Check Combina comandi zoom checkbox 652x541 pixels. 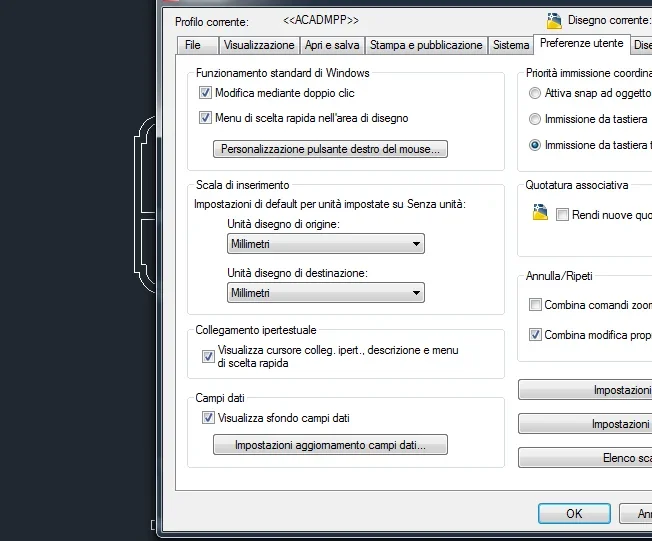point(535,304)
